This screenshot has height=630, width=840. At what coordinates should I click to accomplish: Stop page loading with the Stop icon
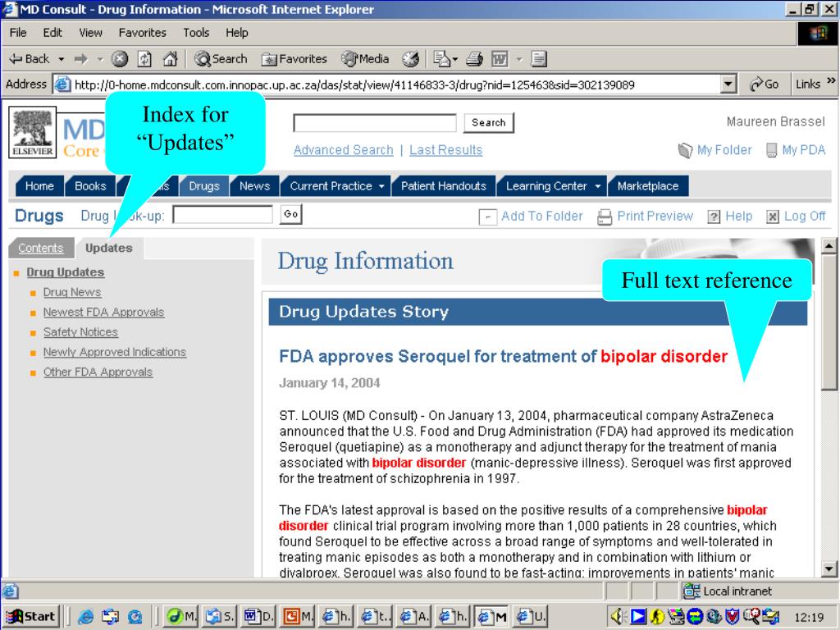click(120, 59)
